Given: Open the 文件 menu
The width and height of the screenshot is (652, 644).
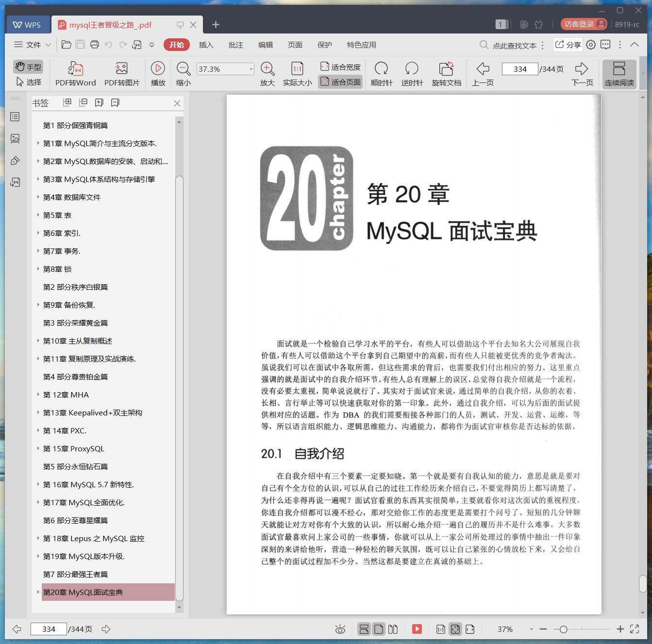Looking at the screenshot, I should coord(33,45).
